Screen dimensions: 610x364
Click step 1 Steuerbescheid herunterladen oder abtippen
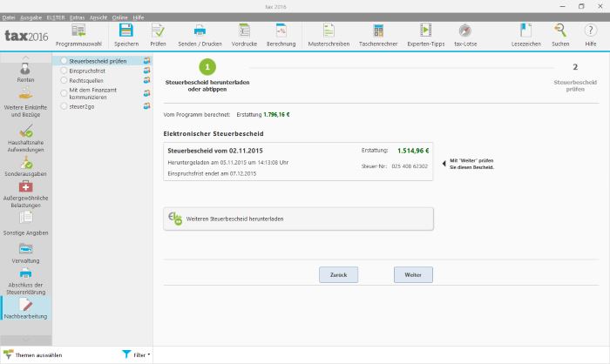(x=207, y=76)
